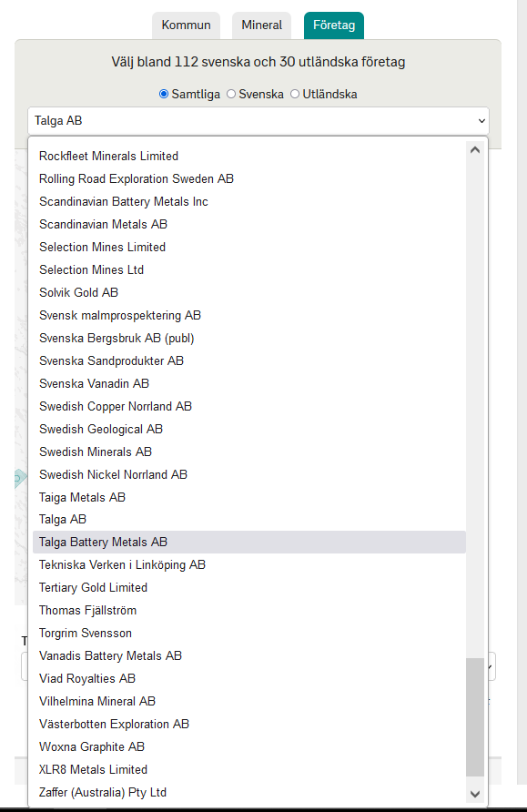Select the Svenska radio button
The width and height of the screenshot is (527, 812).
point(231,95)
